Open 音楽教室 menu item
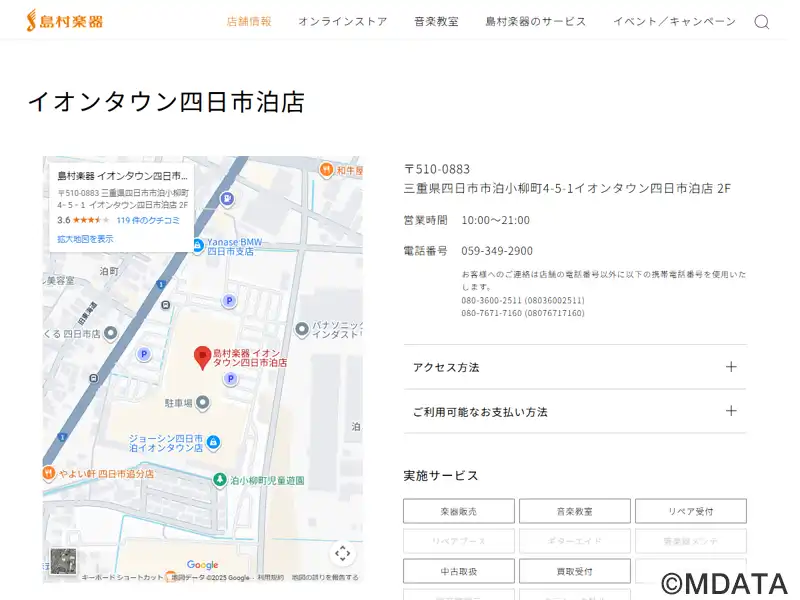The image size is (800, 600). pos(436,21)
